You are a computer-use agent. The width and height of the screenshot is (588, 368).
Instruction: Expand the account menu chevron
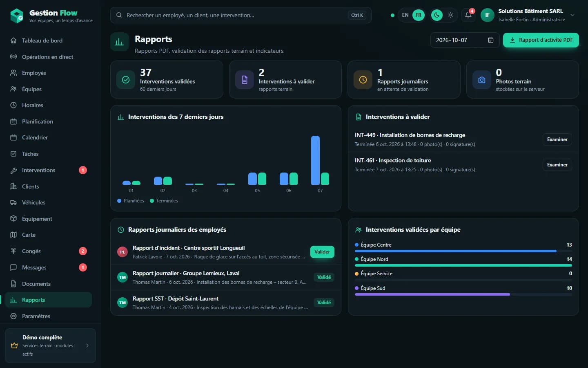tap(572, 15)
